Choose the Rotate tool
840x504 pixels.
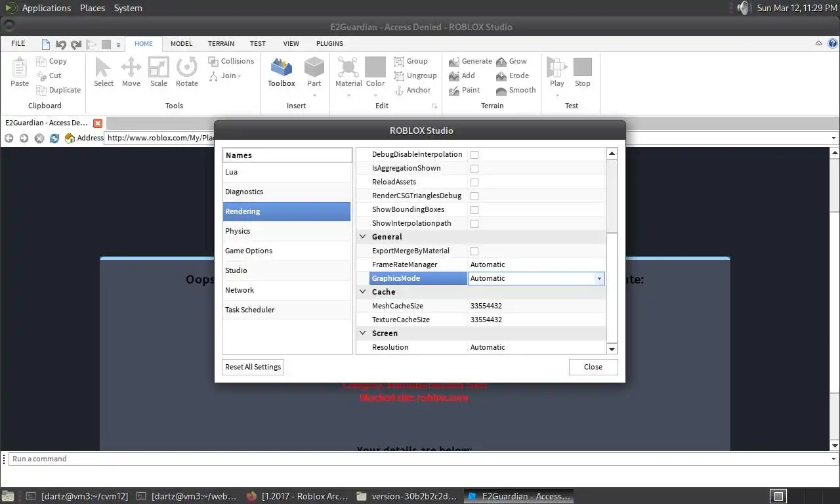pyautogui.click(x=187, y=72)
